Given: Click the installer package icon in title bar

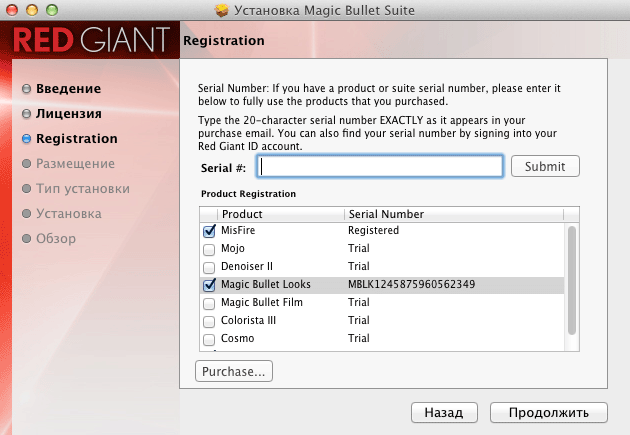Looking at the screenshot, I should tap(221, 10).
